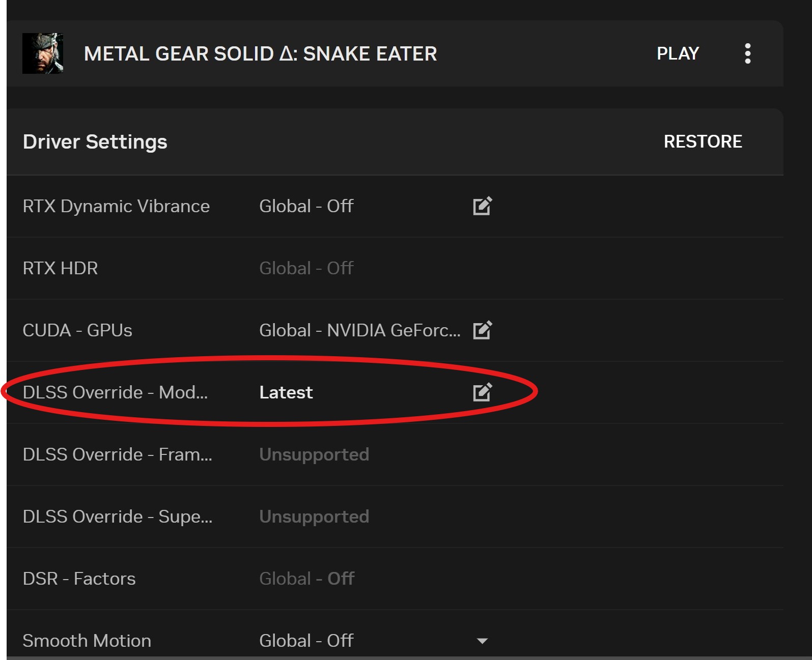
Task: Click the Global - NVIDIA GeForce value
Action: coord(359,330)
